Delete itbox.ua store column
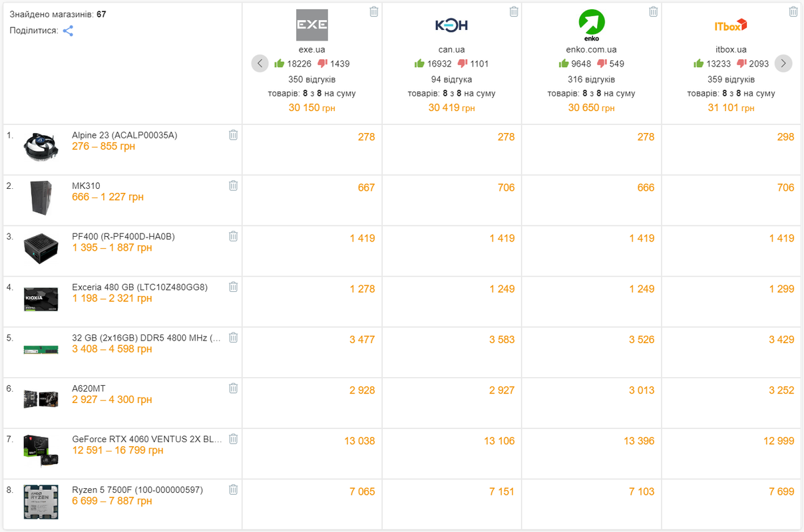804x532 pixels. click(x=793, y=11)
